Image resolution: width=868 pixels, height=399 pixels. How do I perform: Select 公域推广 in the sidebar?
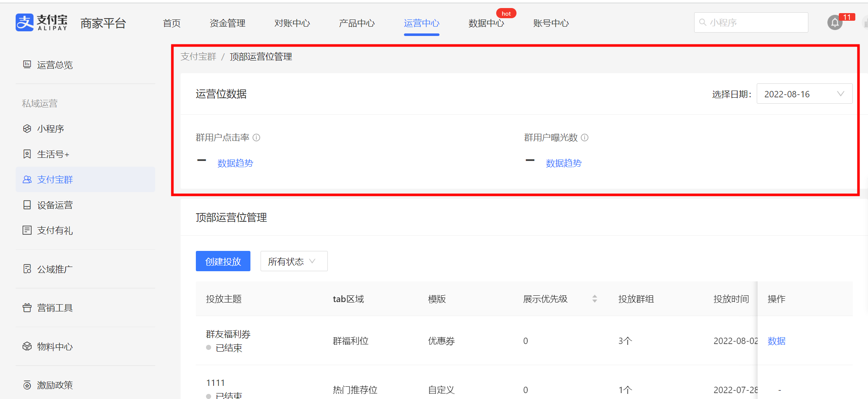pyautogui.click(x=55, y=269)
